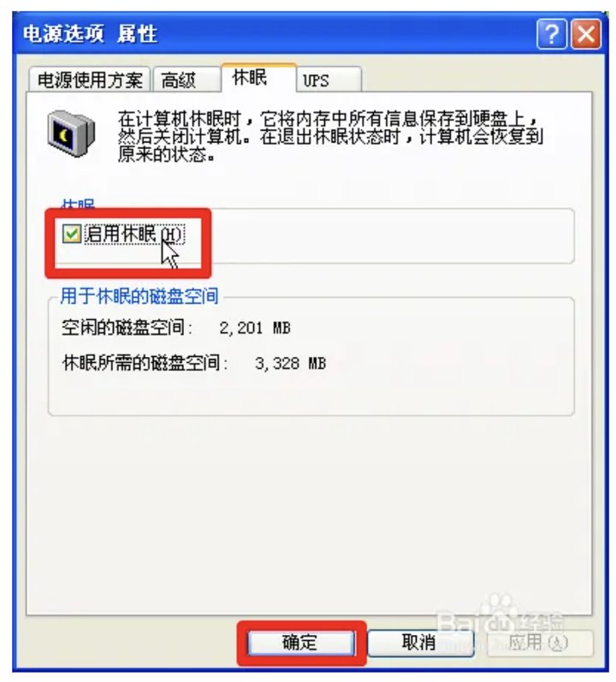Viewport: 616px width, 682px height.
Task: Toggle the 启用休眠 checkbox
Action: pyautogui.click(x=71, y=234)
